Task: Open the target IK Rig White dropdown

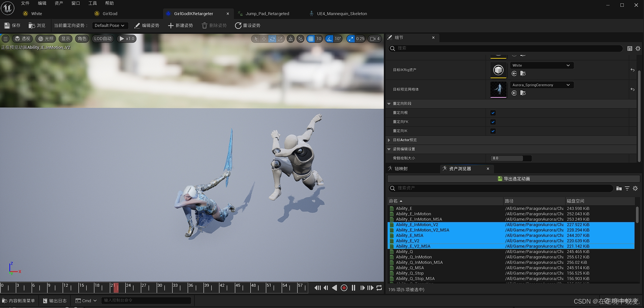Action: point(542,65)
